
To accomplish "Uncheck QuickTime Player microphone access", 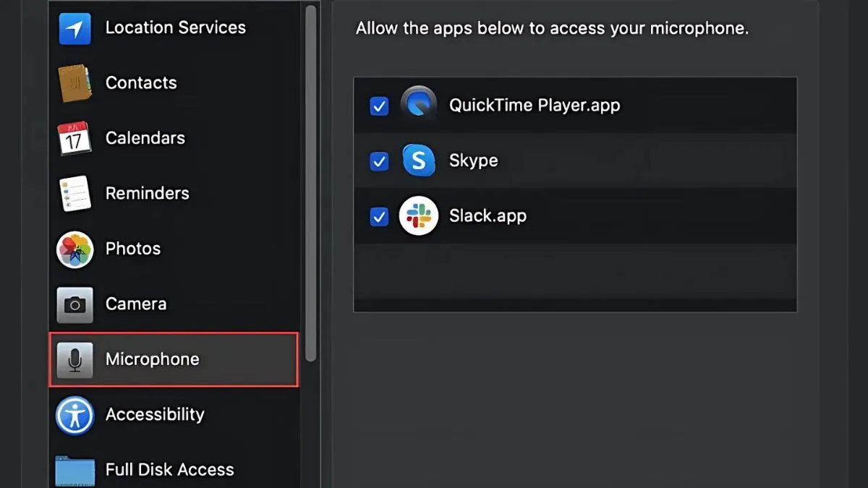I will click(x=379, y=106).
